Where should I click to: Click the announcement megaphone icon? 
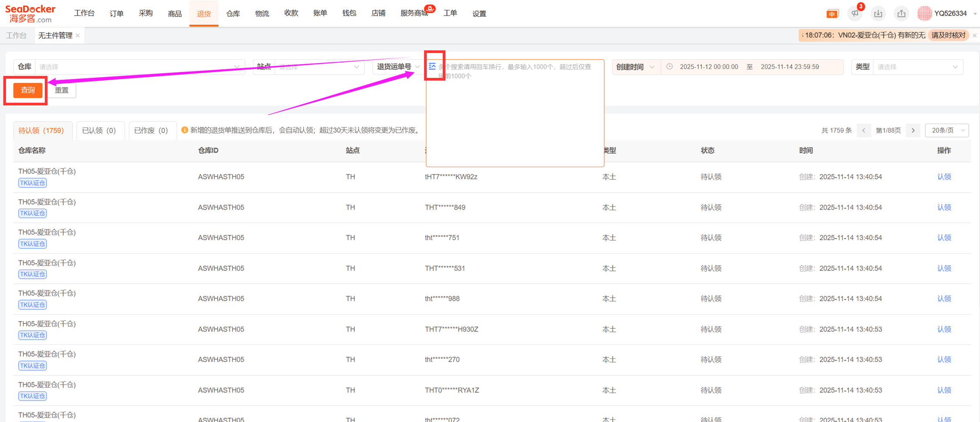pyautogui.click(x=855, y=14)
